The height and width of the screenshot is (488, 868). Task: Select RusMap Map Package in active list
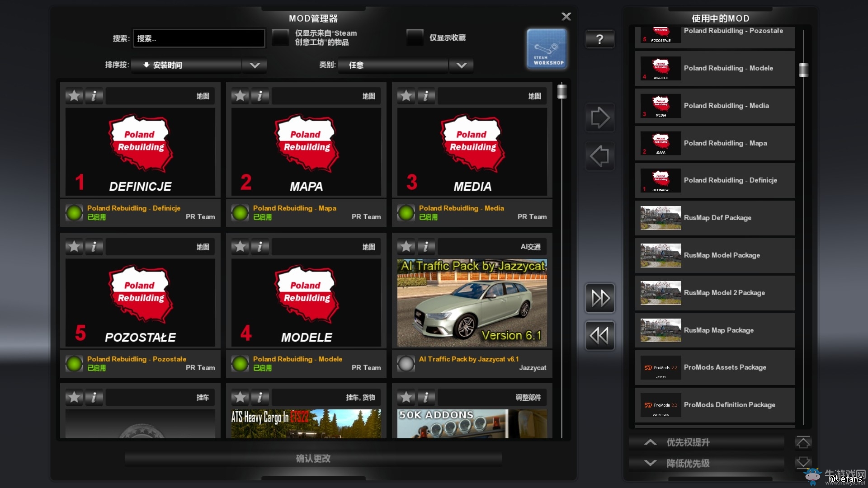(x=715, y=330)
